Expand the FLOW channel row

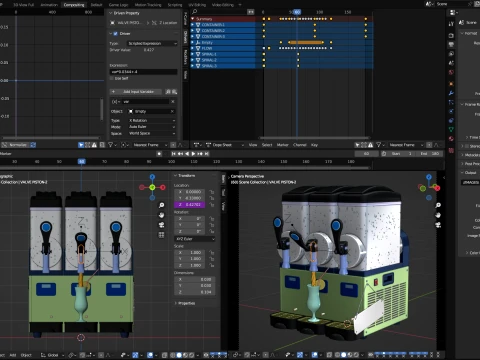[x=193, y=48]
